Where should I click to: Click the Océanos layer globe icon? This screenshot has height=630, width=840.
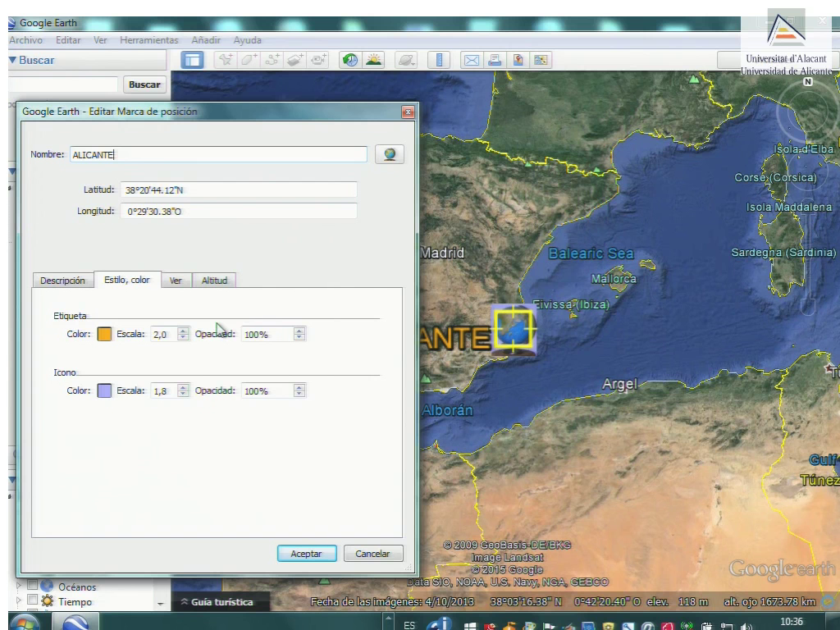[x=47, y=586]
